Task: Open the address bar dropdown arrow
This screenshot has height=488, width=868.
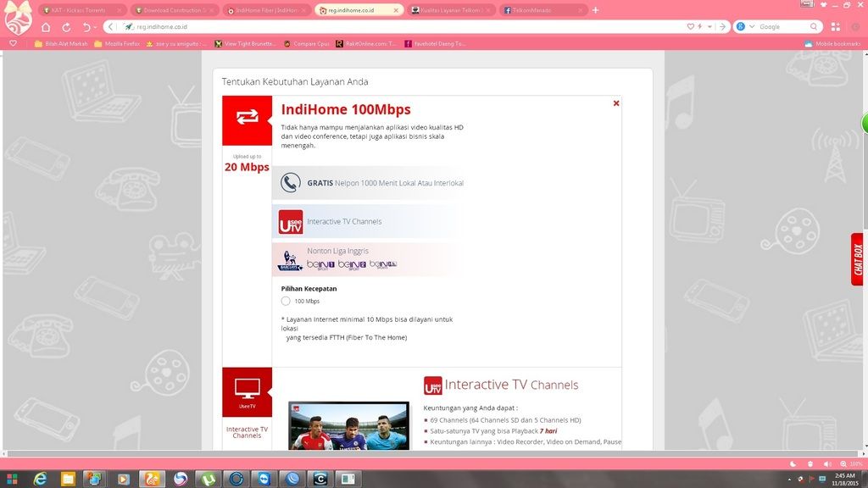Action: tap(709, 26)
